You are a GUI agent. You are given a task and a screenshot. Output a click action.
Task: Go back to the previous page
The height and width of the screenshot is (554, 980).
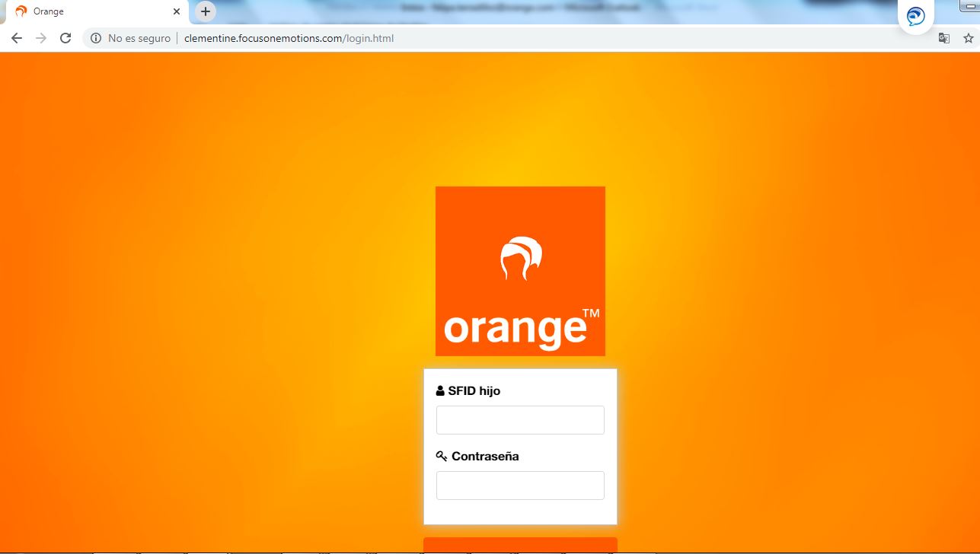[x=17, y=38]
